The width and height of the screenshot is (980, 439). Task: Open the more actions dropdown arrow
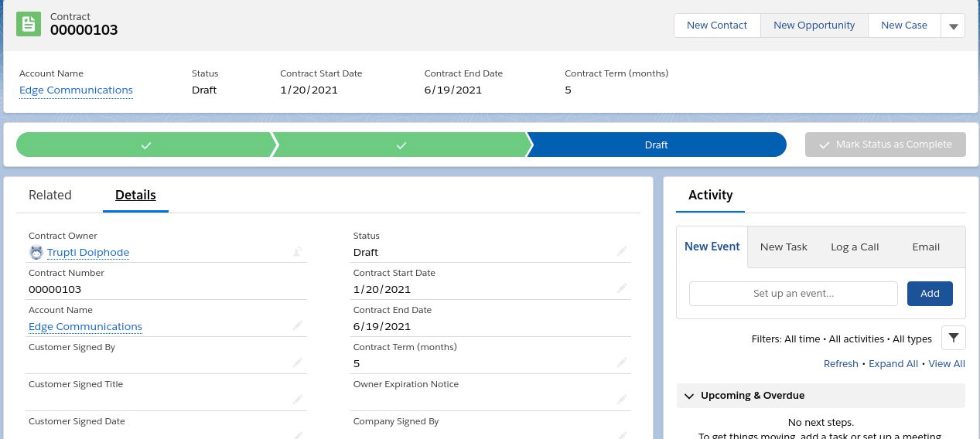point(953,26)
